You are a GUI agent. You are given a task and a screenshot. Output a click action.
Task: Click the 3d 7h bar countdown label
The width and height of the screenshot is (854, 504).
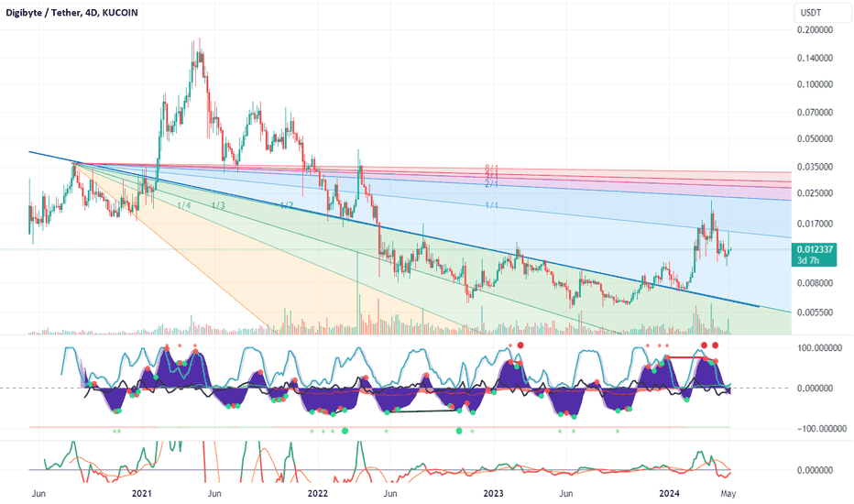807,260
